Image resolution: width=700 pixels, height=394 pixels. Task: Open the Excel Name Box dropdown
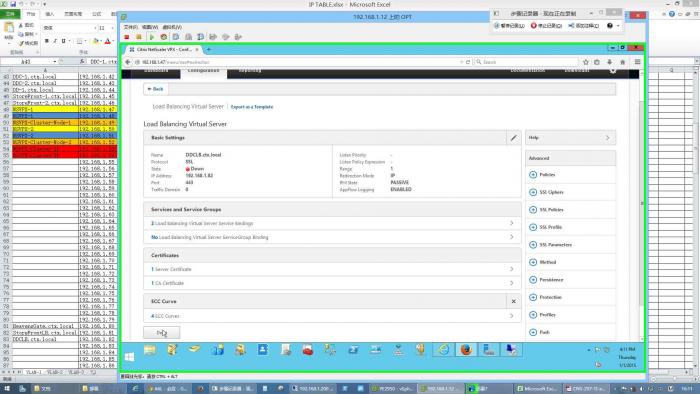tap(55, 61)
